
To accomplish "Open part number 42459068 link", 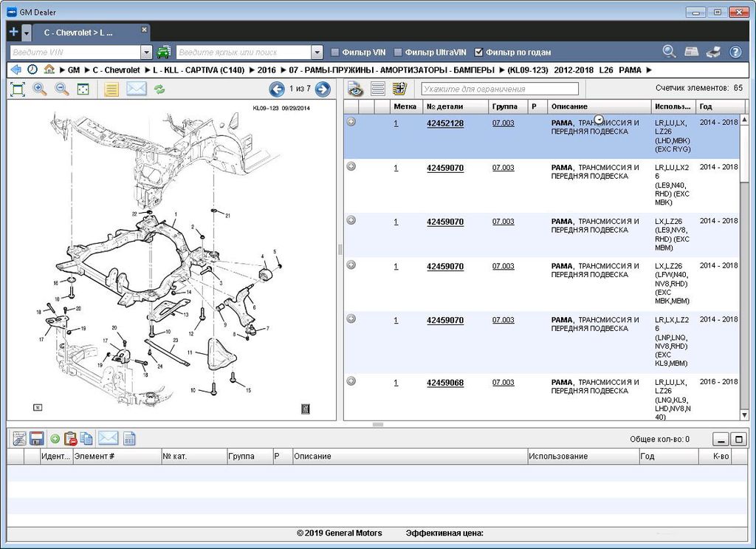I will (x=445, y=383).
